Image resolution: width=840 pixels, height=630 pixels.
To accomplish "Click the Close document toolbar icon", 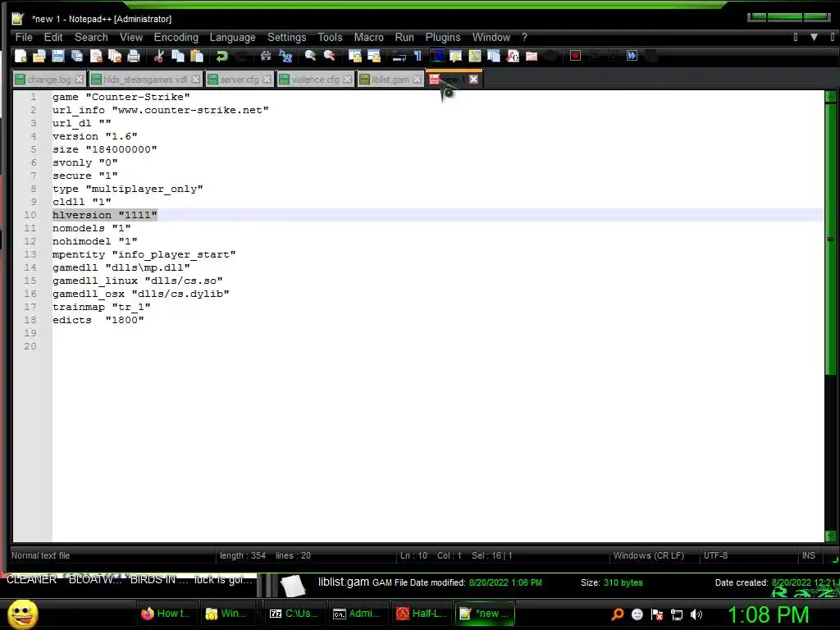I will click(x=97, y=56).
